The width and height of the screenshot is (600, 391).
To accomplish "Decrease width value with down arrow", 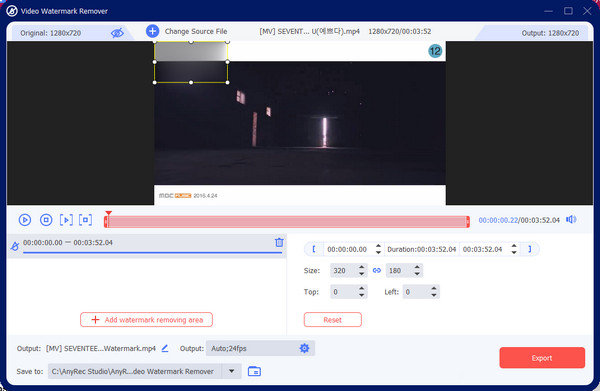I will (362, 274).
